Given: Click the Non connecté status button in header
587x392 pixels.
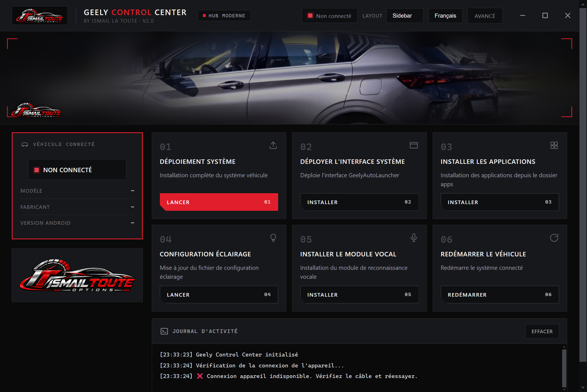Looking at the screenshot, I should [330, 16].
